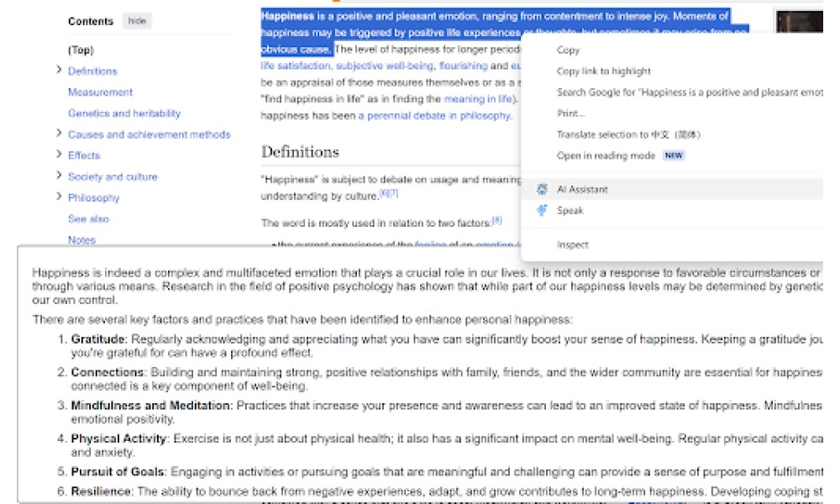Go to the Effects section link

click(83, 155)
